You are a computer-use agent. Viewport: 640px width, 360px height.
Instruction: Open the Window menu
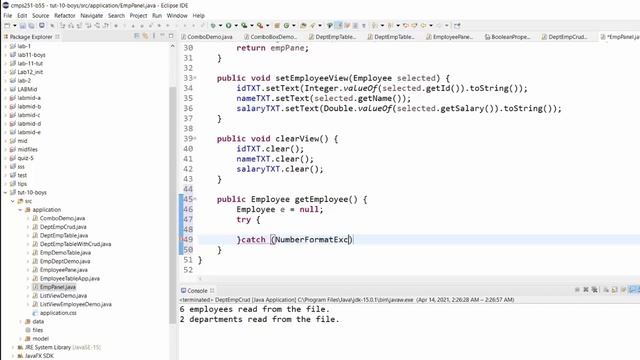(x=177, y=16)
